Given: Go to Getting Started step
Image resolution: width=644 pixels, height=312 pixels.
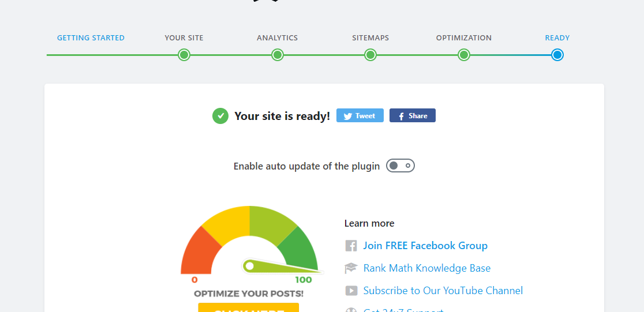Looking at the screenshot, I should click(x=91, y=38).
